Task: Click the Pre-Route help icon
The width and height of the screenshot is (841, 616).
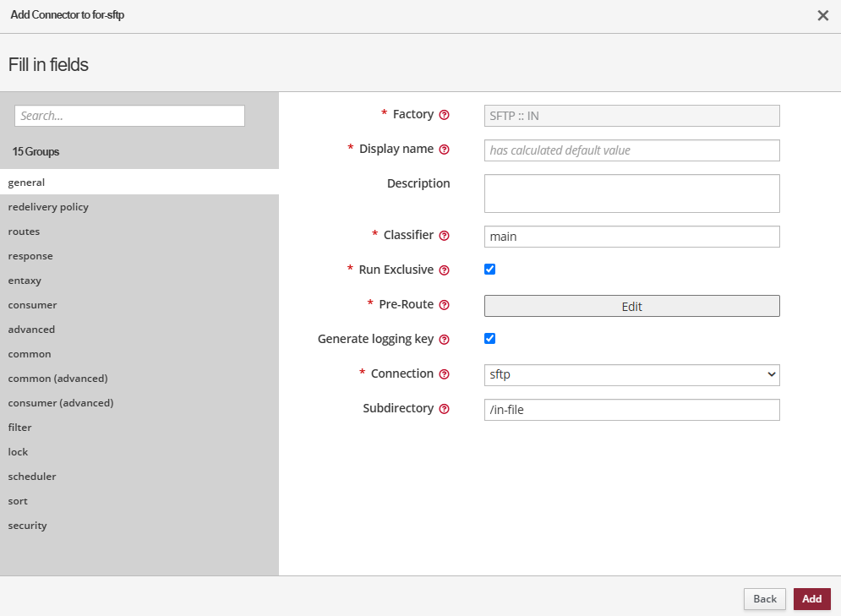Action: tap(445, 305)
